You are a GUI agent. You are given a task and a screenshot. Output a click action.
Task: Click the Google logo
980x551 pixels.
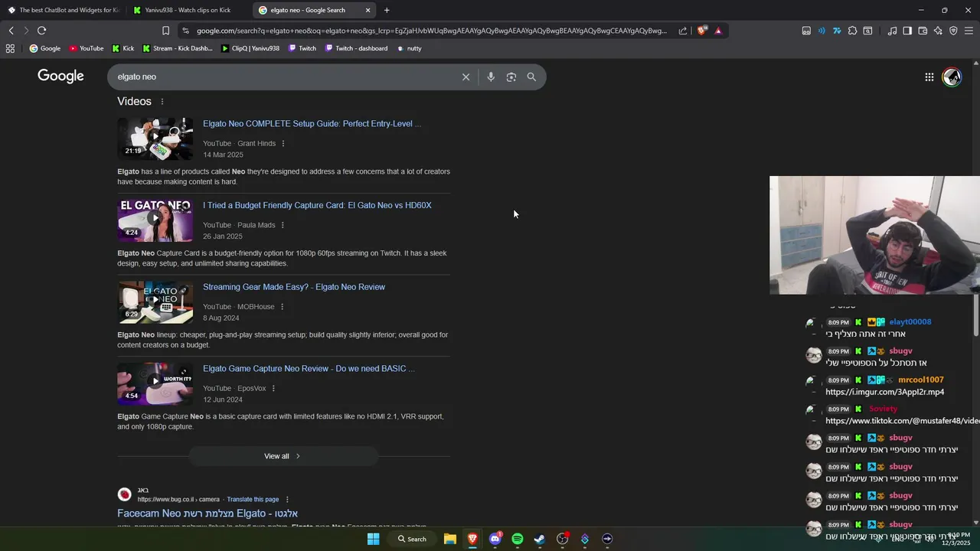(x=60, y=76)
